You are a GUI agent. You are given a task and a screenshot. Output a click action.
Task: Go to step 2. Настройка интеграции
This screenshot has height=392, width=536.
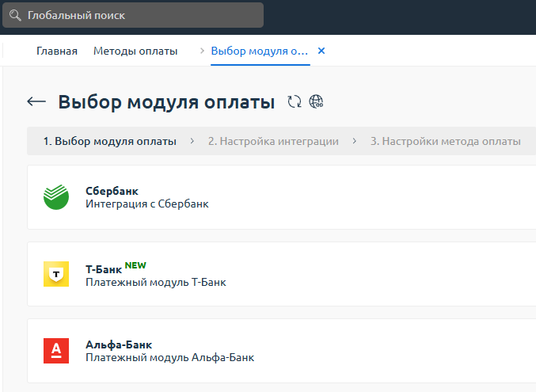pos(273,141)
